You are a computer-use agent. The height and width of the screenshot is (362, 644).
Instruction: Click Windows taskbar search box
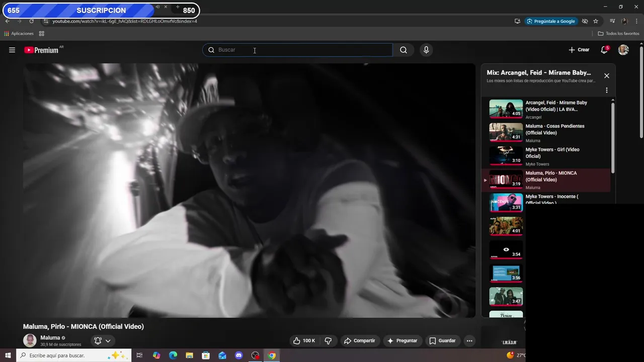74,355
